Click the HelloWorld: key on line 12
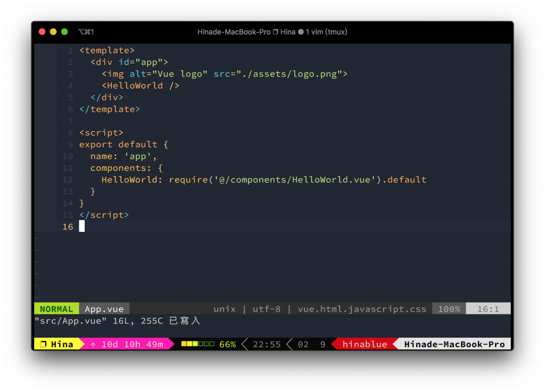This screenshot has height=392, width=545. [132, 180]
